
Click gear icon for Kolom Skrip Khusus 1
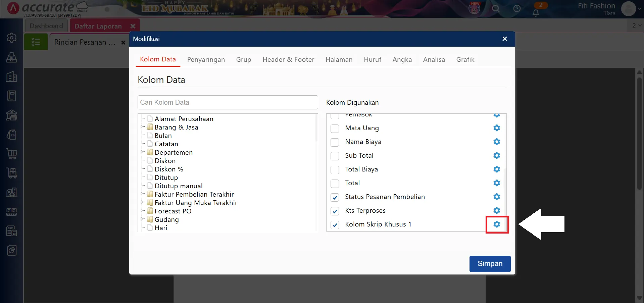(497, 224)
